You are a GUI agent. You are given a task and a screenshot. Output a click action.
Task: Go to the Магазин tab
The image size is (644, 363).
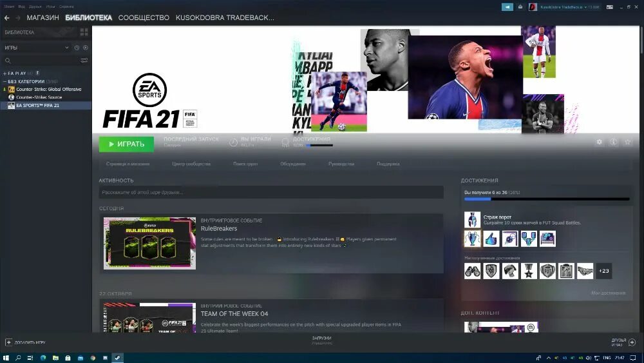[x=43, y=17]
